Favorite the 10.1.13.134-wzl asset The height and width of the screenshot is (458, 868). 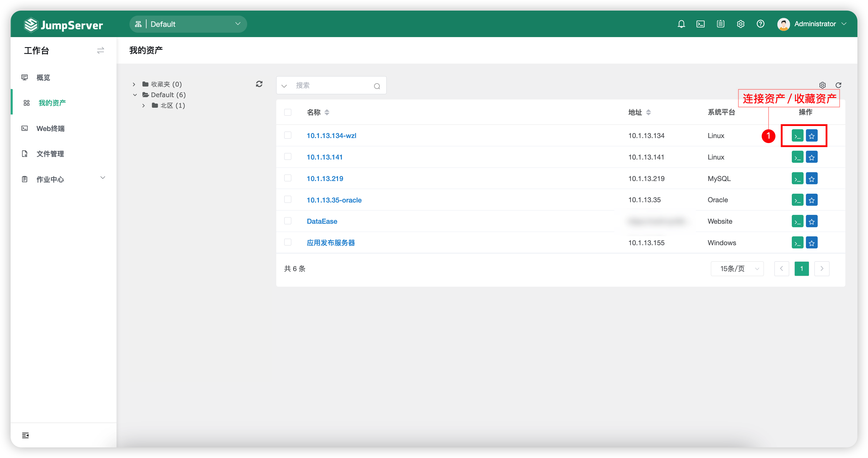(x=812, y=136)
